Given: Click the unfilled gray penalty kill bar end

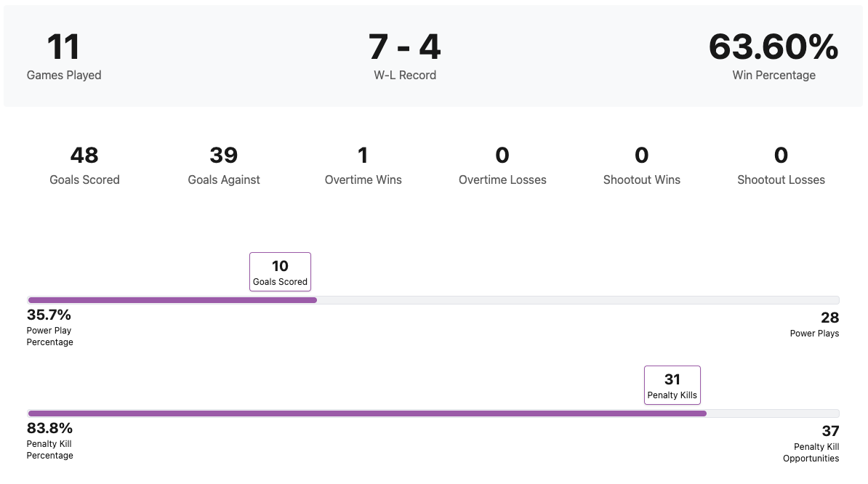Looking at the screenshot, I should [773, 414].
